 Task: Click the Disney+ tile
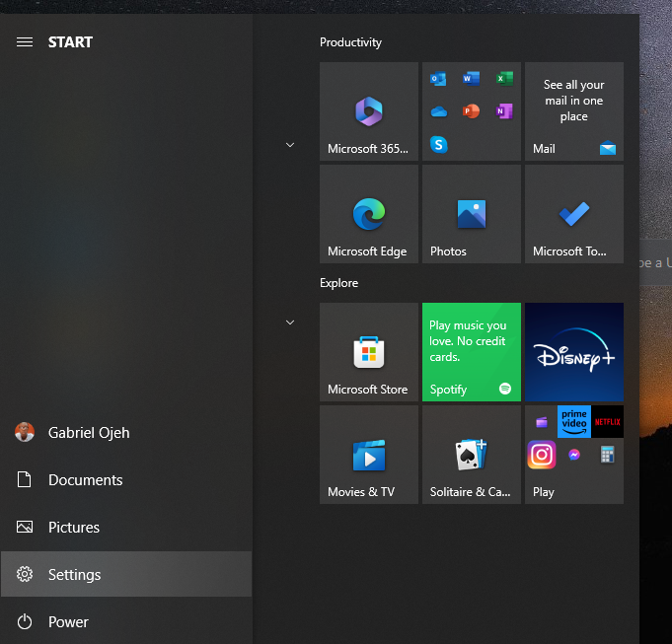coord(574,352)
